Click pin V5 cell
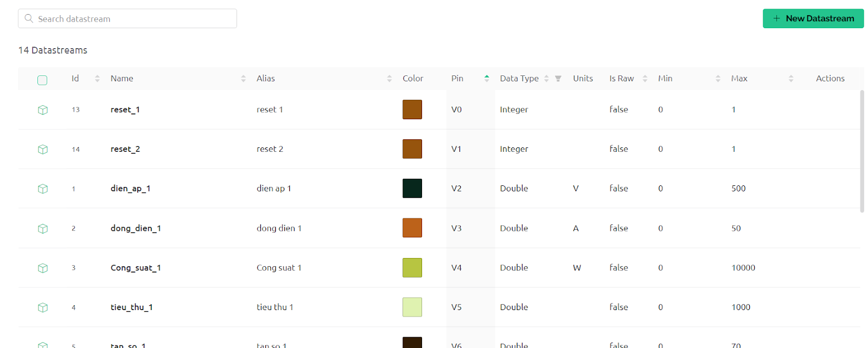Viewport: 868px width, 348px height. [456, 307]
